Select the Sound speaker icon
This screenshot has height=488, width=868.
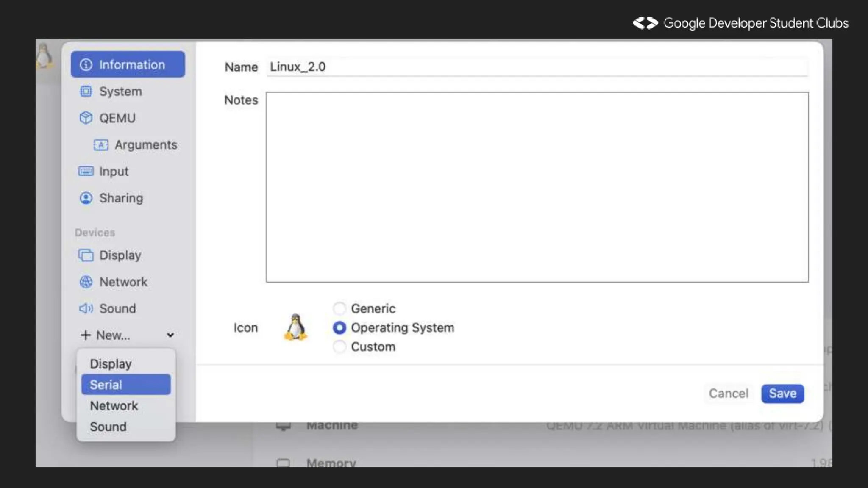point(86,308)
